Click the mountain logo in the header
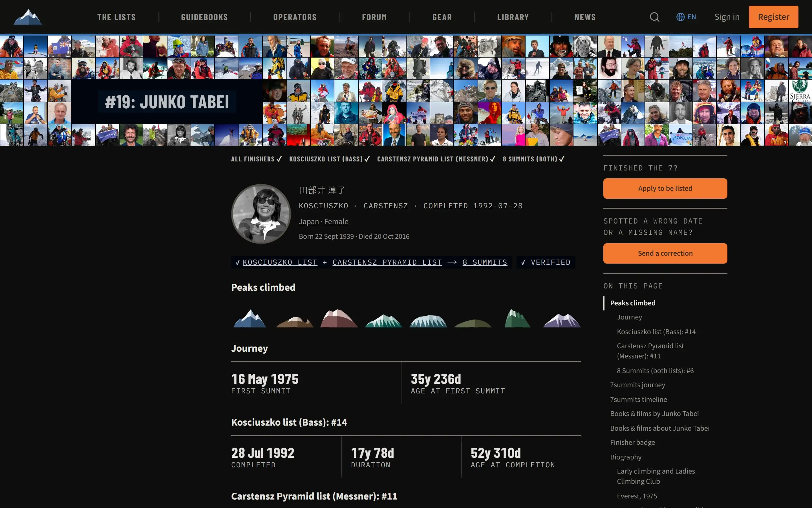The image size is (812, 508). [x=28, y=17]
